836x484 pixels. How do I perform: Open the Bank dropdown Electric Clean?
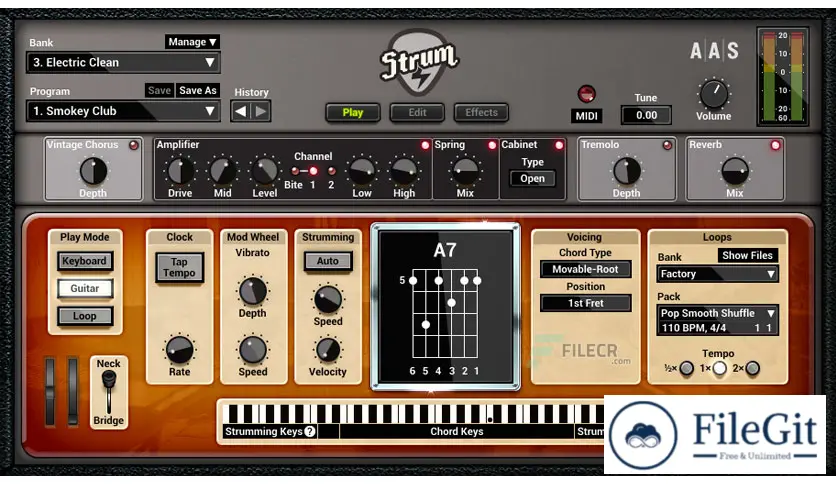pos(123,62)
